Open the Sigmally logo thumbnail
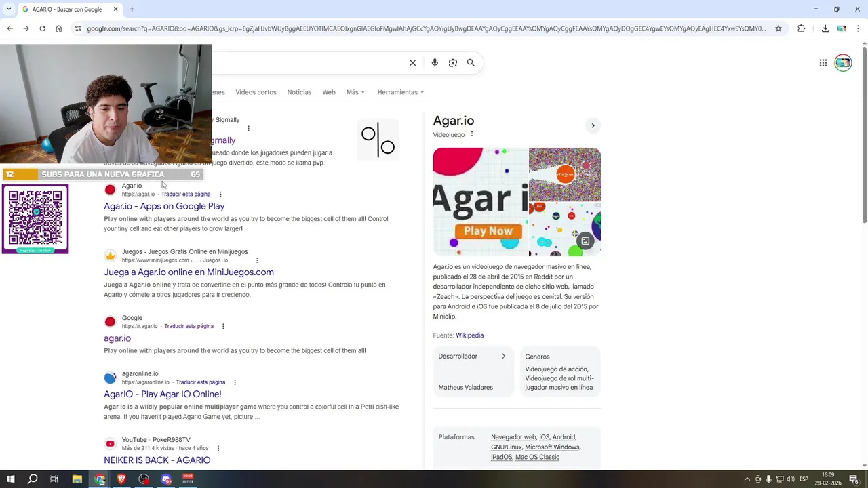The width and height of the screenshot is (868, 488). click(x=378, y=140)
